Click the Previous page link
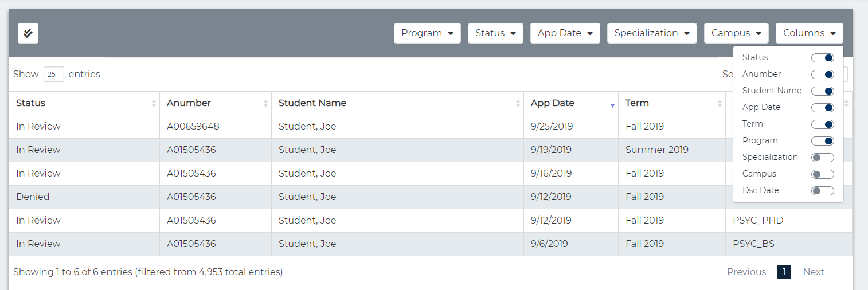This screenshot has width=868, height=290. tap(746, 272)
